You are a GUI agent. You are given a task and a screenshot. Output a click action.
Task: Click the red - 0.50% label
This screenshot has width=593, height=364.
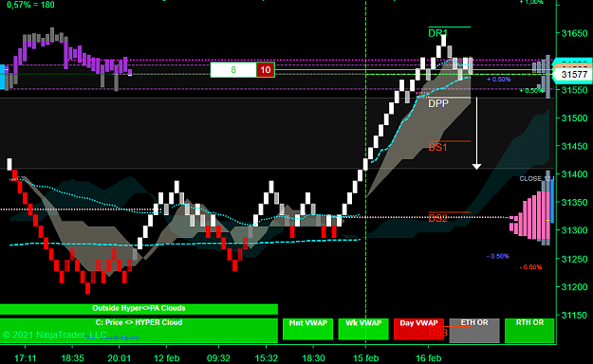click(x=530, y=267)
